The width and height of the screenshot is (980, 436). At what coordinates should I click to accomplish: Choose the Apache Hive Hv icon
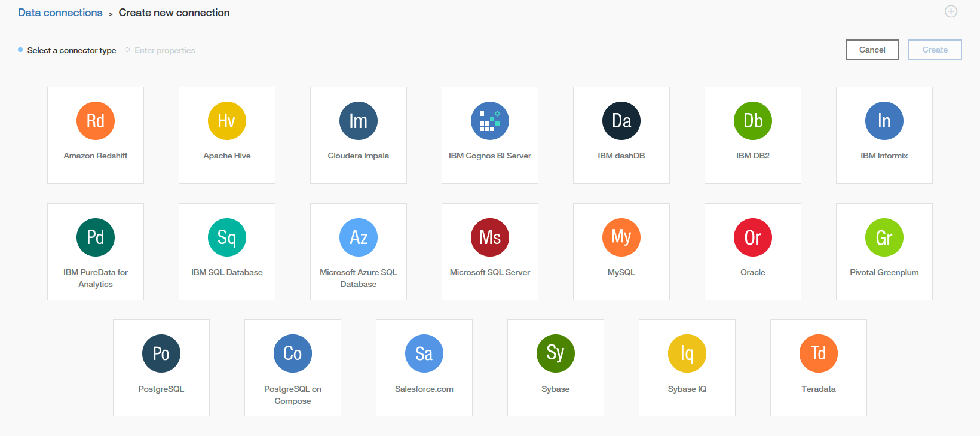pos(227,121)
